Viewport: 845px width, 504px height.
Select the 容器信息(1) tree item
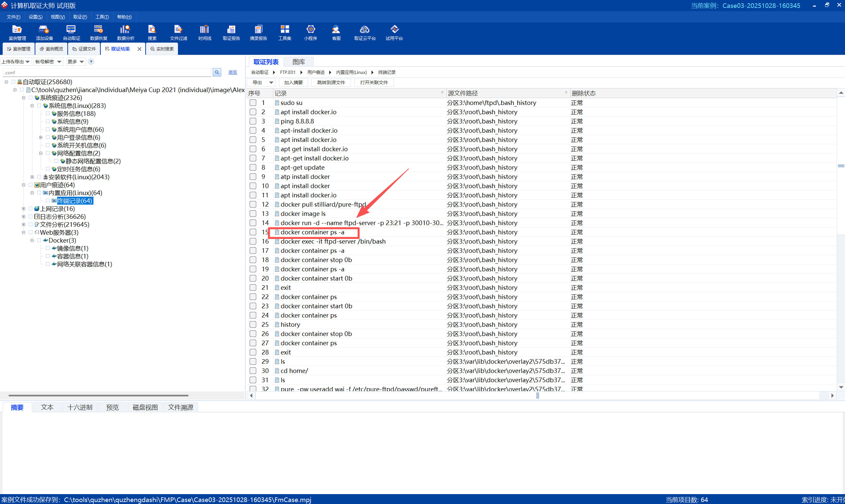72,256
